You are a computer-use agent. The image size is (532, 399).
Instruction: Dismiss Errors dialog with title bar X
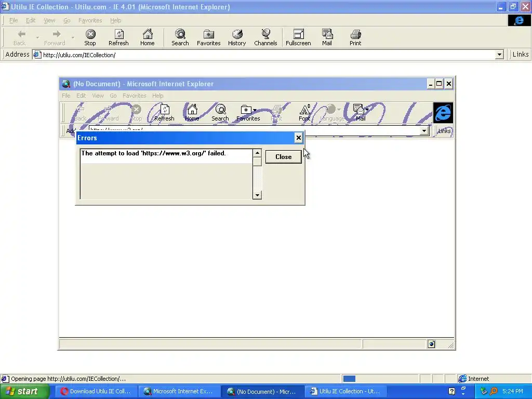pos(298,138)
